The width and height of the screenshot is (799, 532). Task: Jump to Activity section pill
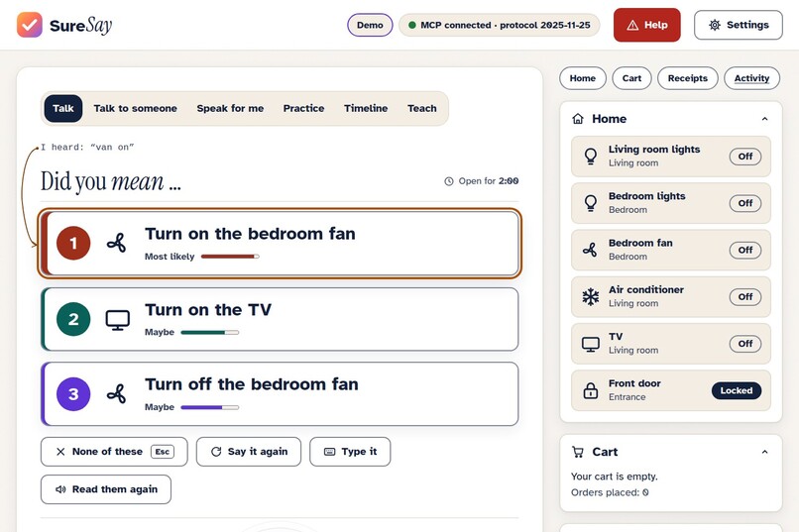[751, 78]
